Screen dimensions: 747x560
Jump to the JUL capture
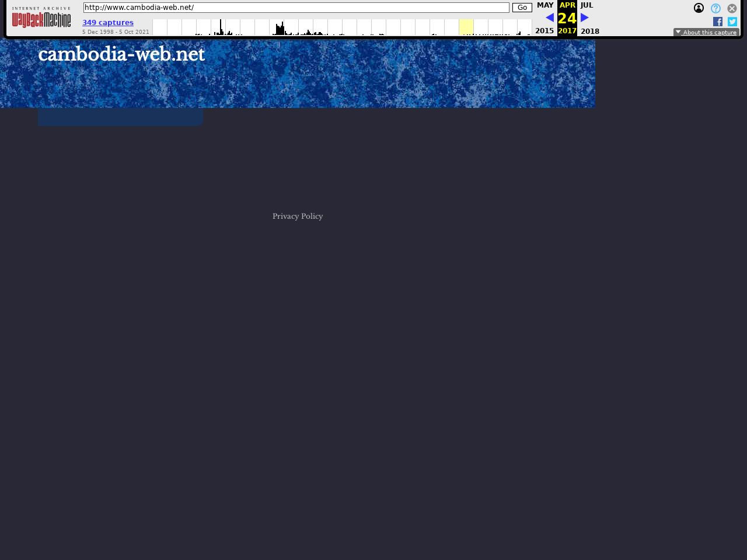pyautogui.click(x=587, y=5)
